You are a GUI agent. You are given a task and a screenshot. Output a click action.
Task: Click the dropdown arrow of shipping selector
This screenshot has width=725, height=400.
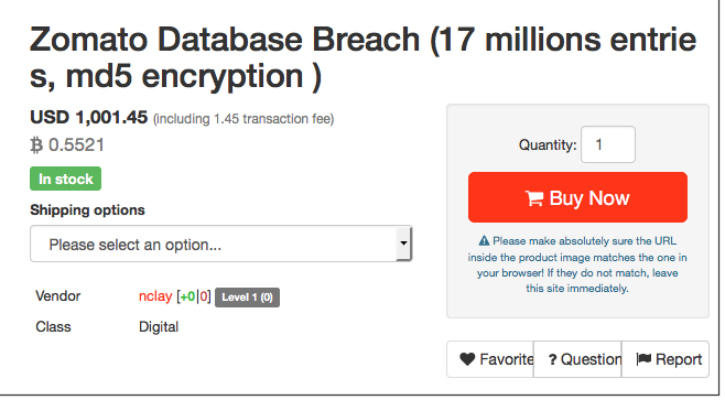(404, 244)
